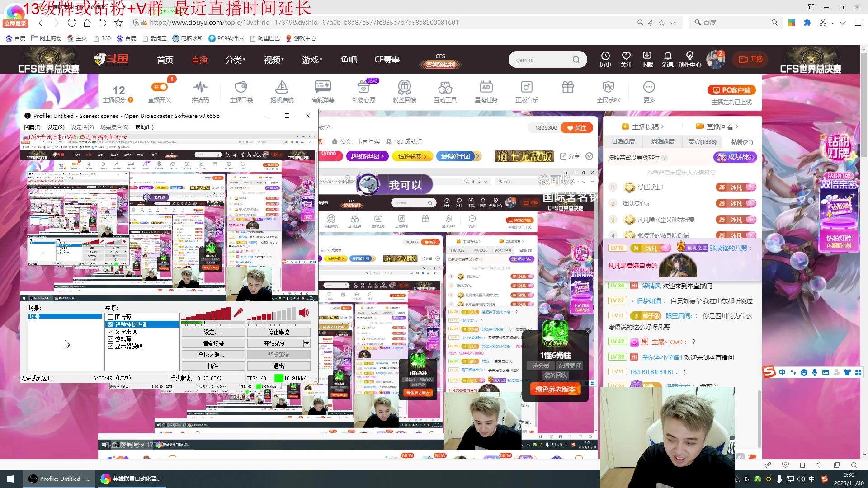
Task: Open the 推流码 stream key icon
Action: tap(200, 92)
